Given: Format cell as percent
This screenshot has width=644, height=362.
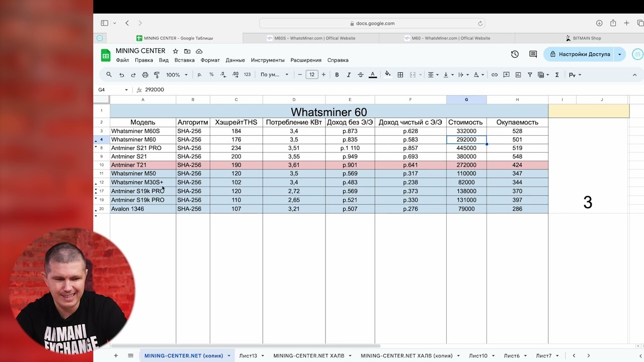Looking at the screenshot, I should (x=211, y=75).
